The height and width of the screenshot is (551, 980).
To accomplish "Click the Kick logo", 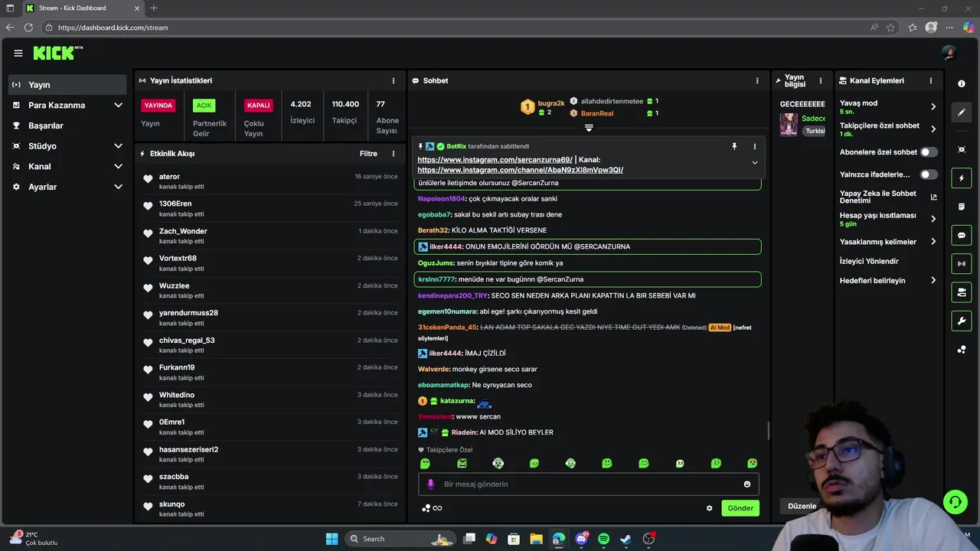I will pyautogui.click(x=58, y=53).
